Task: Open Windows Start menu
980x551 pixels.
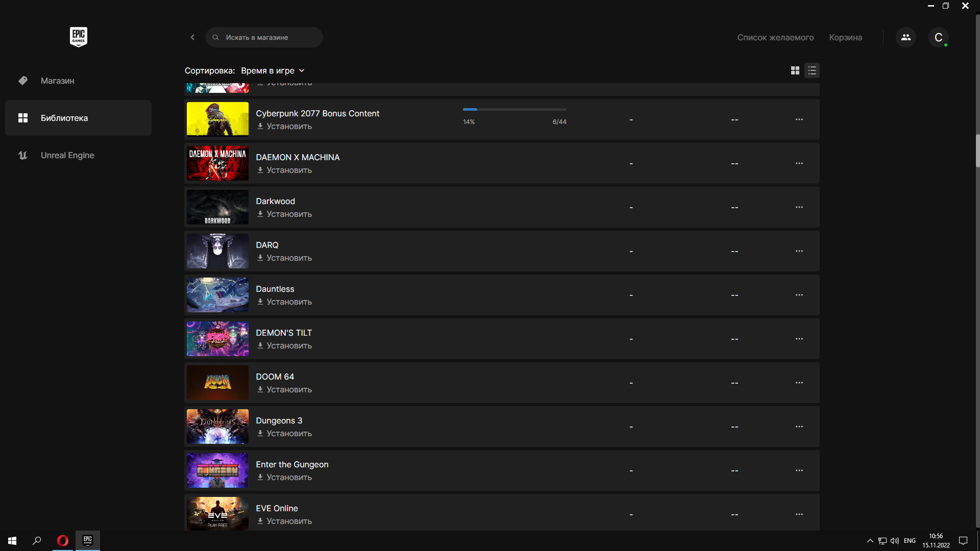Action: [12, 541]
